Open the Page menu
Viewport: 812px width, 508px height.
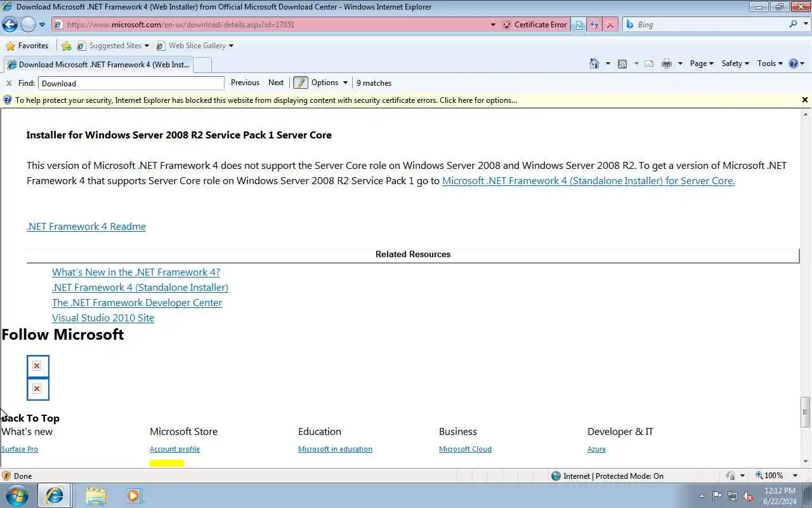[x=702, y=63]
